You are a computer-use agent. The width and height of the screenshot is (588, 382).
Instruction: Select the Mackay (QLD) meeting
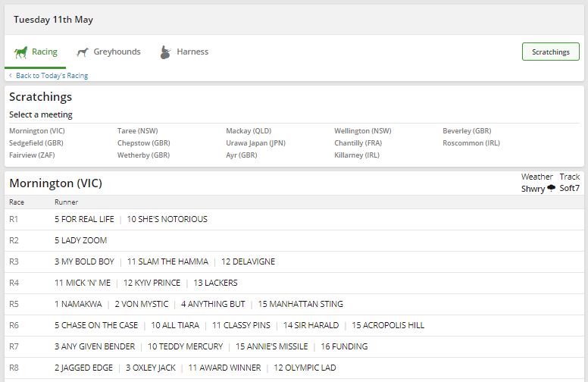pyautogui.click(x=249, y=131)
